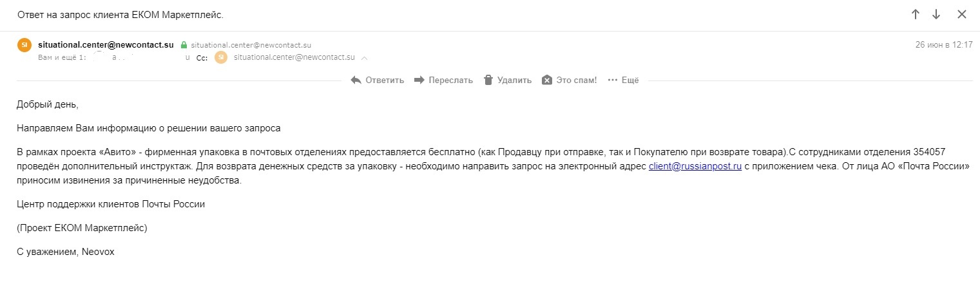Image resolution: width=980 pixels, height=282 pixels.
Task: Click the "Вам и ещё 1" recipients text
Action: [62, 57]
